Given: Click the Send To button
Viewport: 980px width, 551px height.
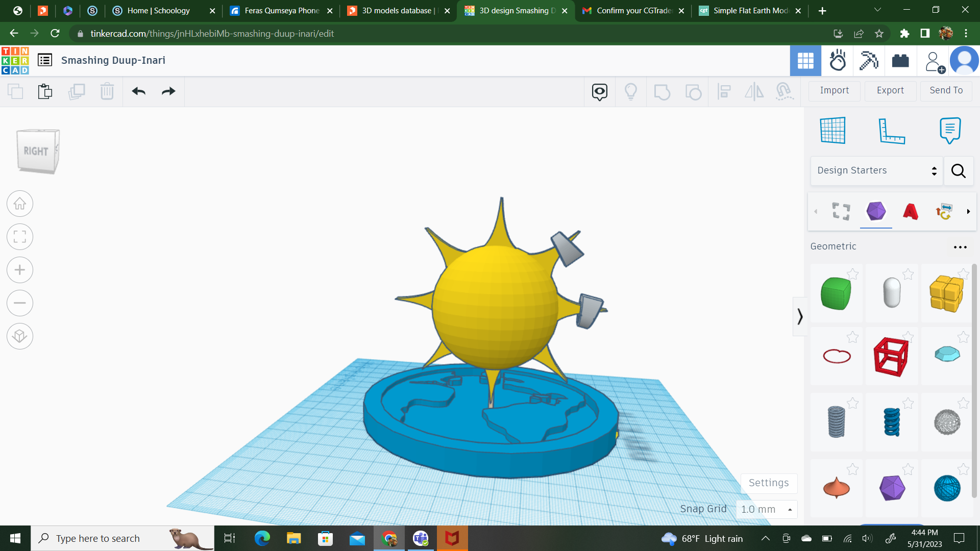Looking at the screenshot, I should click(x=946, y=90).
